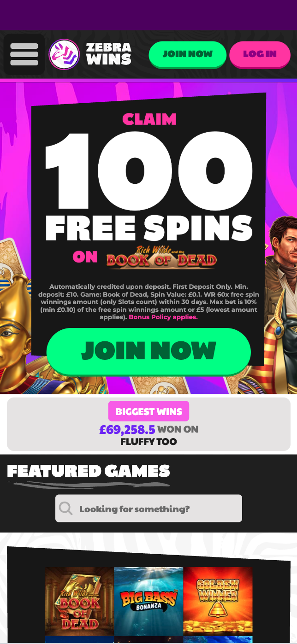This screenshot has height=644, width=297.
Task: Click the Featured Games heading
Action: (89, 471)
